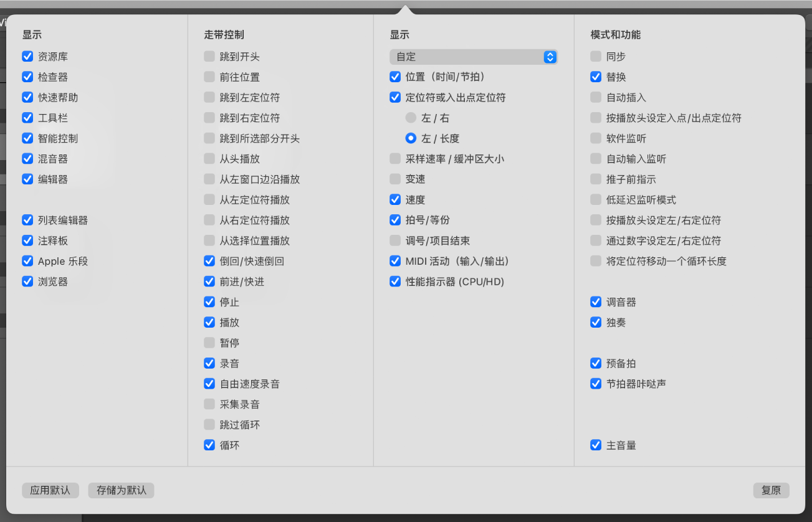Click the 复原 button
The width and height of the screenshot is (812, 522).
[771, 490]
